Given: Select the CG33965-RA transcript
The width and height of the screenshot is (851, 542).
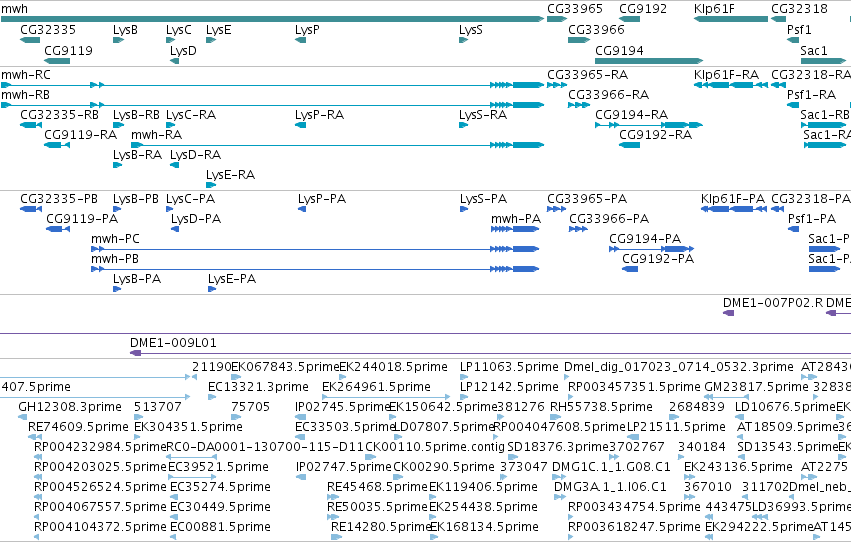Looking at the screenshot, I should 557,85.
